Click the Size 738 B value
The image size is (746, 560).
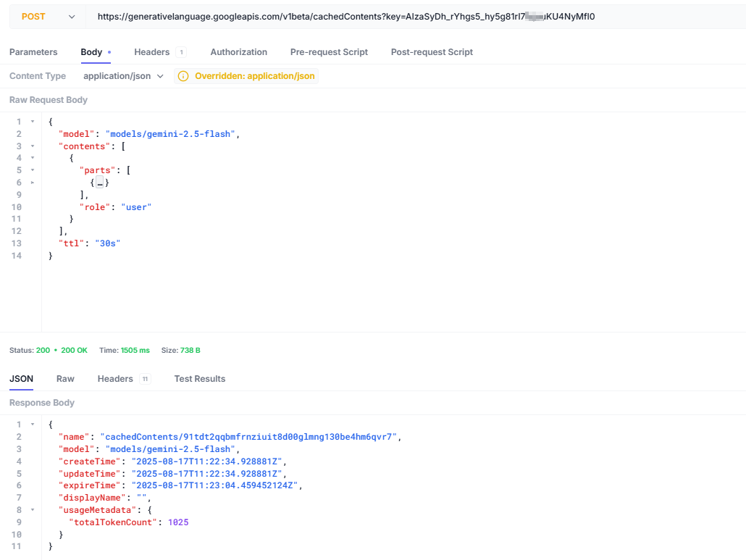coord(190,350)
